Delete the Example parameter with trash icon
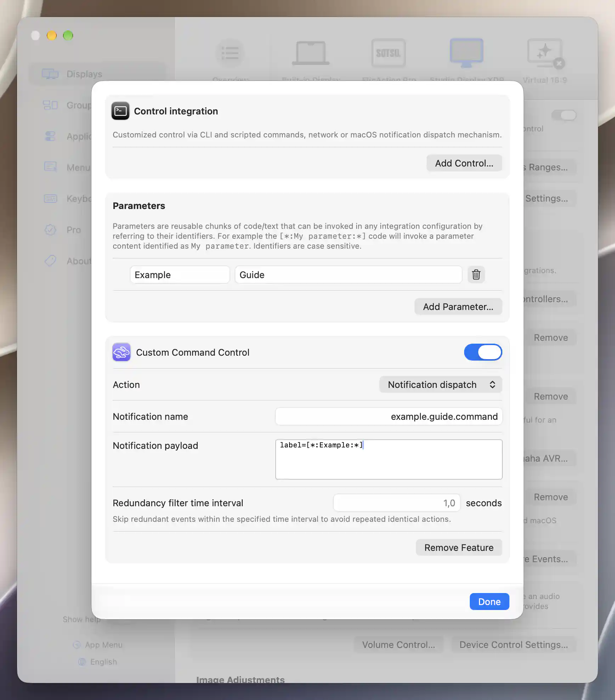Screen dimensions: 615x700 (x=476, y=275)
